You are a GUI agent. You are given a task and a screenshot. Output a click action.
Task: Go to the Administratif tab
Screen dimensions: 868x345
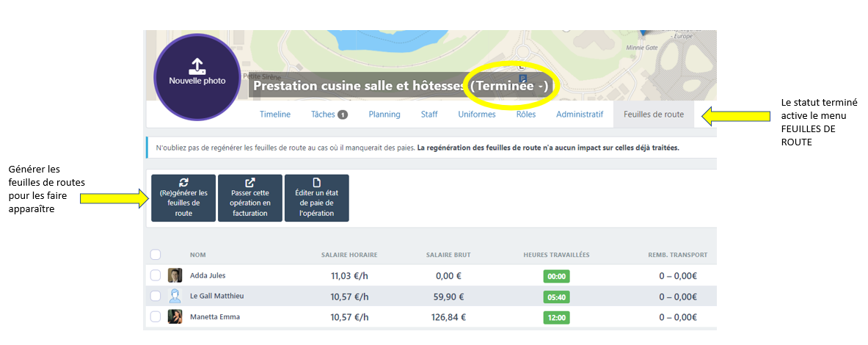click(579, 115)
